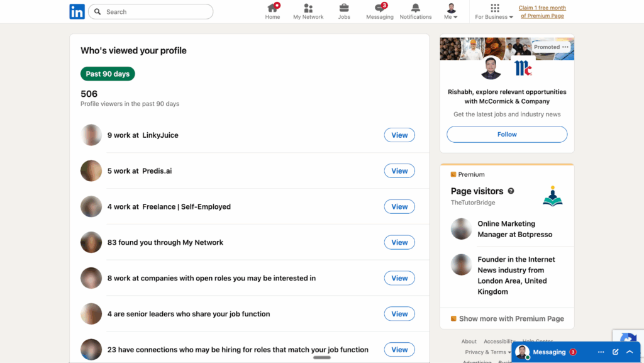Click the Page visitors help icon

point(511,191)
